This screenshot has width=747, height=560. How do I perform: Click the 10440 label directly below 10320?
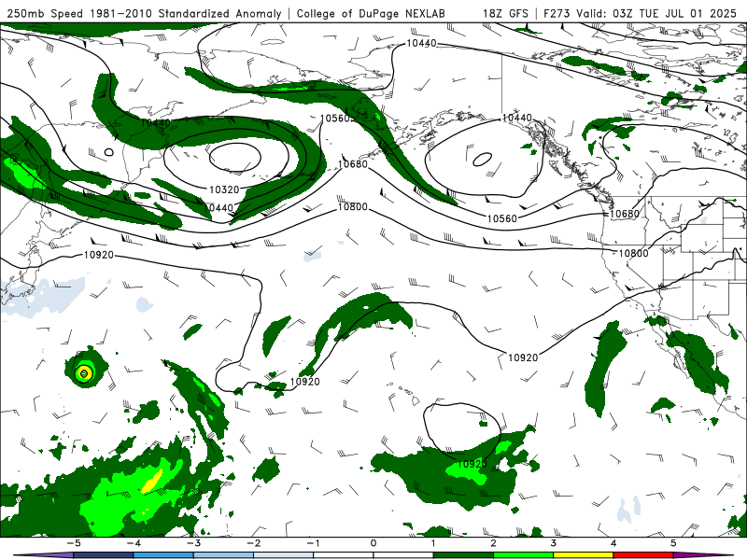[x=218, y=207]
